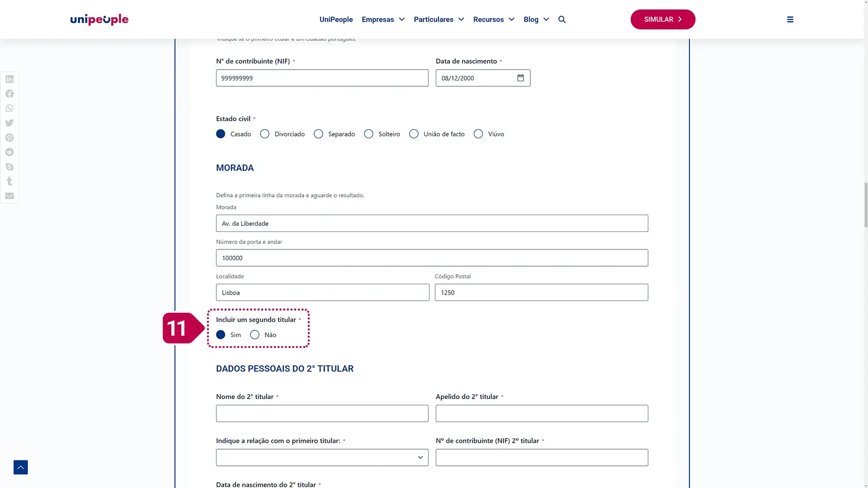The height and width of the screenshot is (488, 868).
Task: Open the site search magnifier icon
Action: [562, 19]
